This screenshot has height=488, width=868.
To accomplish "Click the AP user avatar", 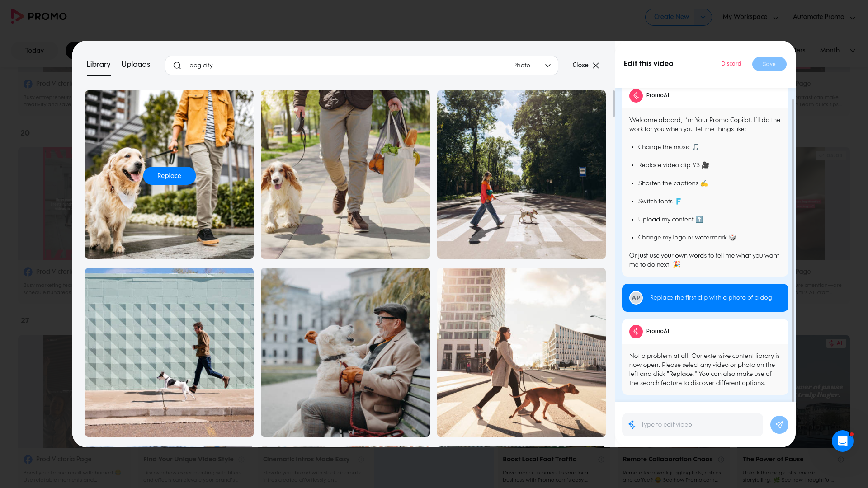I will coord(636,298).
